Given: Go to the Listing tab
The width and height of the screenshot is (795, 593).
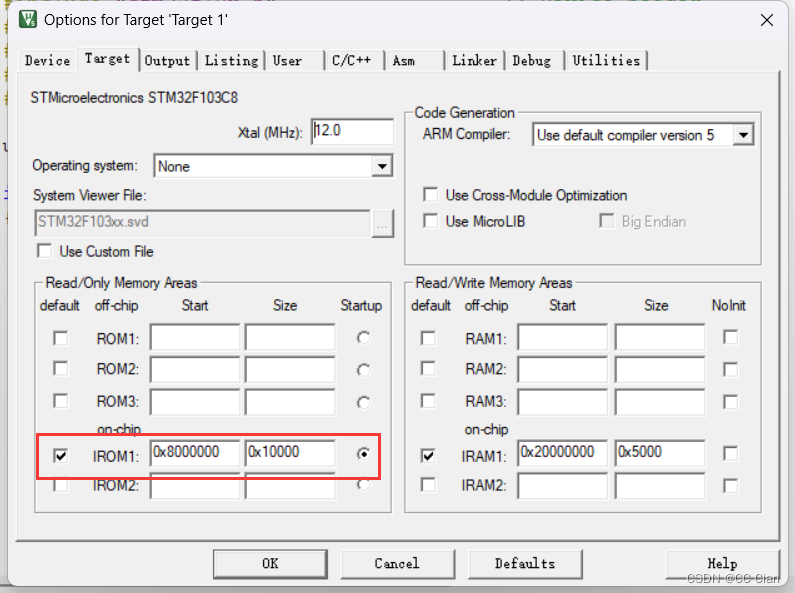Looking at the screenshot, I should point(231,61).
